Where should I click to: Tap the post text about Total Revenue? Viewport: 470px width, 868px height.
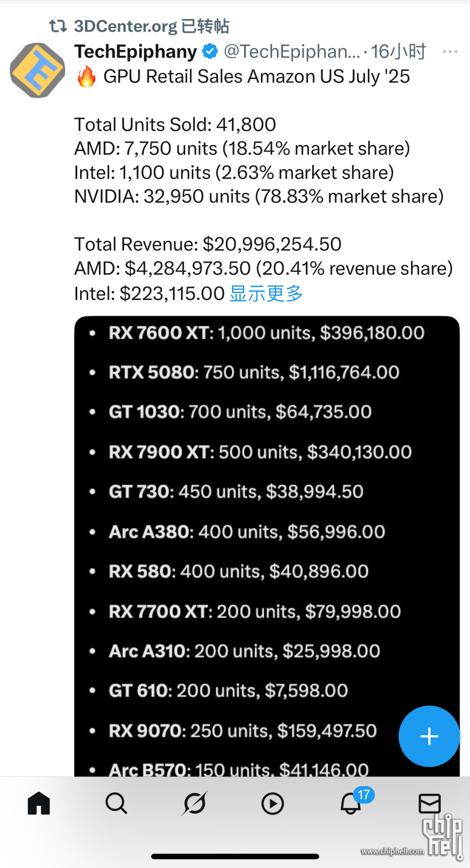208,244
